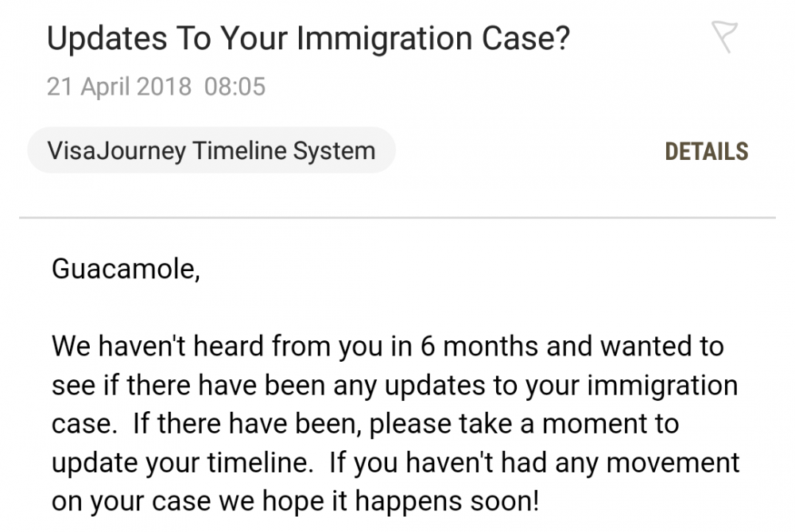Flag this email with the flag icon

(724, 37)
